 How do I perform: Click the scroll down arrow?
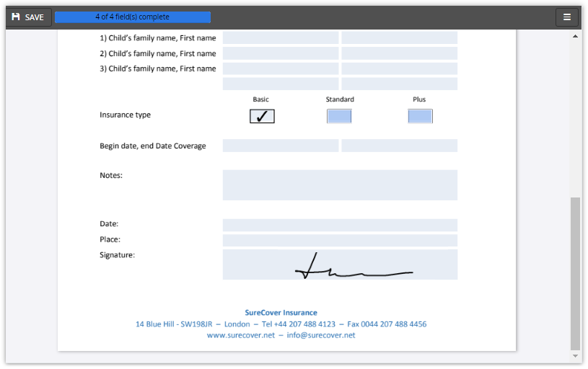(x=575, y=356)
